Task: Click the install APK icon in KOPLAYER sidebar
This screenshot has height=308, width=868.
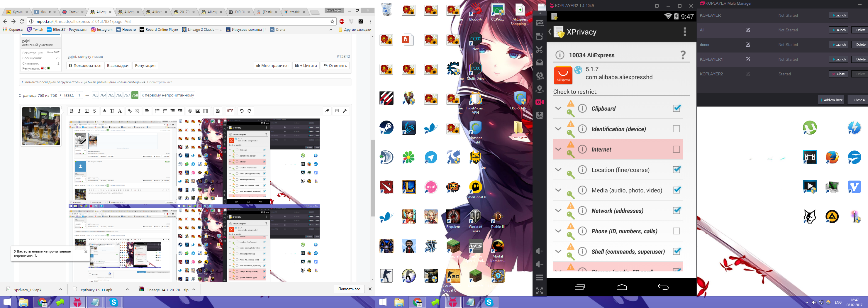Action: (x=540, y=115)
